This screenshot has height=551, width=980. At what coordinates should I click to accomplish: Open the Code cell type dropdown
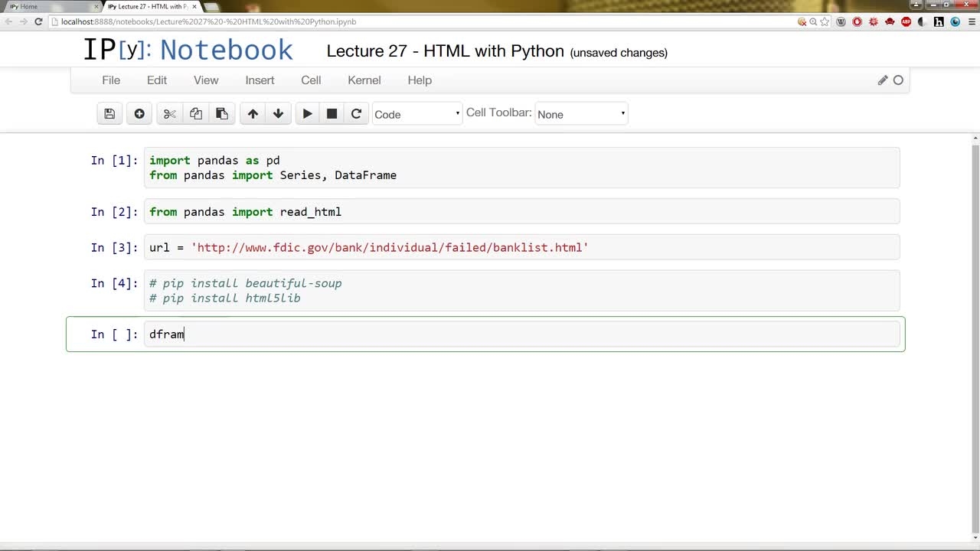click(x=416, y=114)
